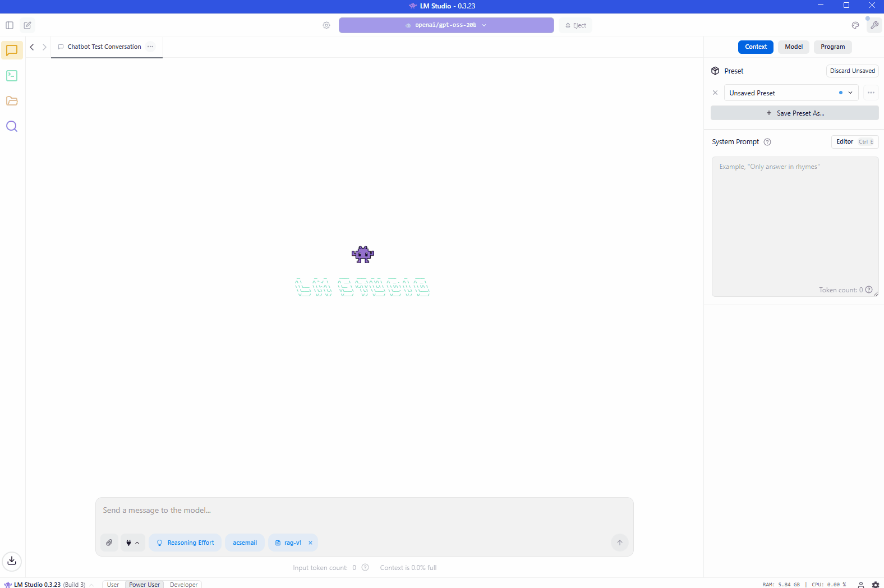Viewport: 884px width, 588px height.
Task: Switch to the Program tab
Action: pyautogui.click(x=832, y=47)
